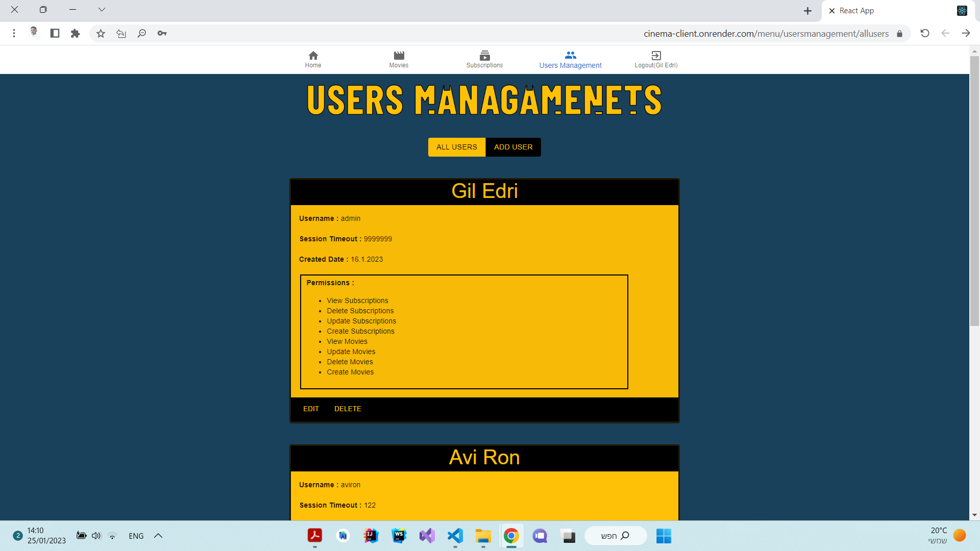
Task: Click inside the browser address bar
Action: click(x=766, y=33)
